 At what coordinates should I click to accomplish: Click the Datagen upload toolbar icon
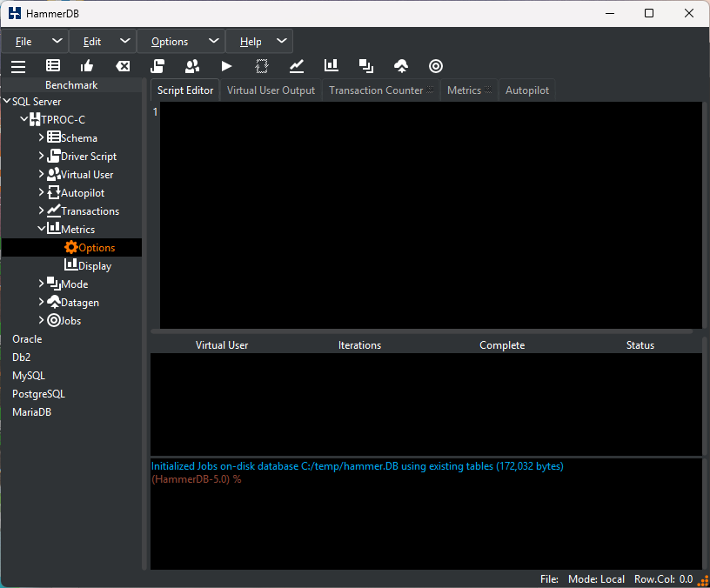pyautogui.click(x=401, y=66)
